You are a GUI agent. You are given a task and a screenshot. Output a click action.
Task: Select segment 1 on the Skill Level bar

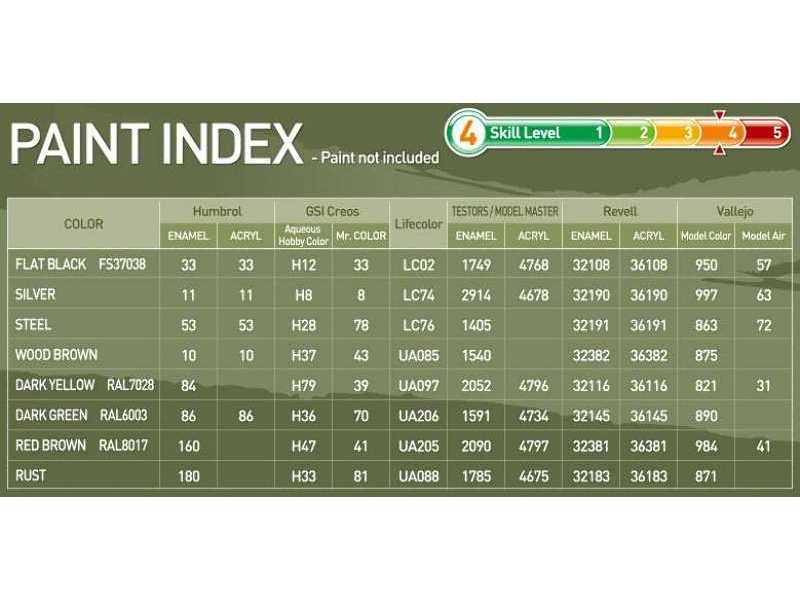(598, 133)
